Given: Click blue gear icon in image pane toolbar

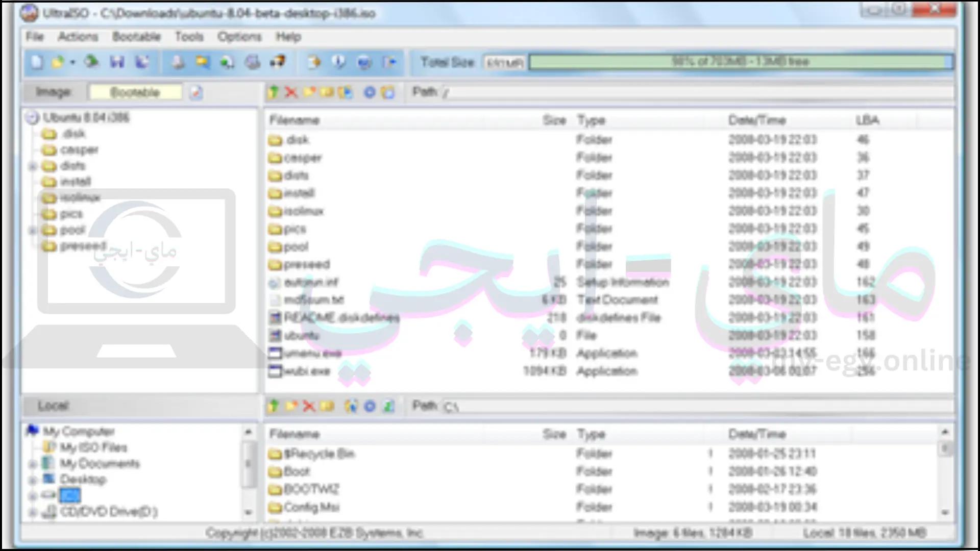Looking at the screenshot, I should pos(370,92).
